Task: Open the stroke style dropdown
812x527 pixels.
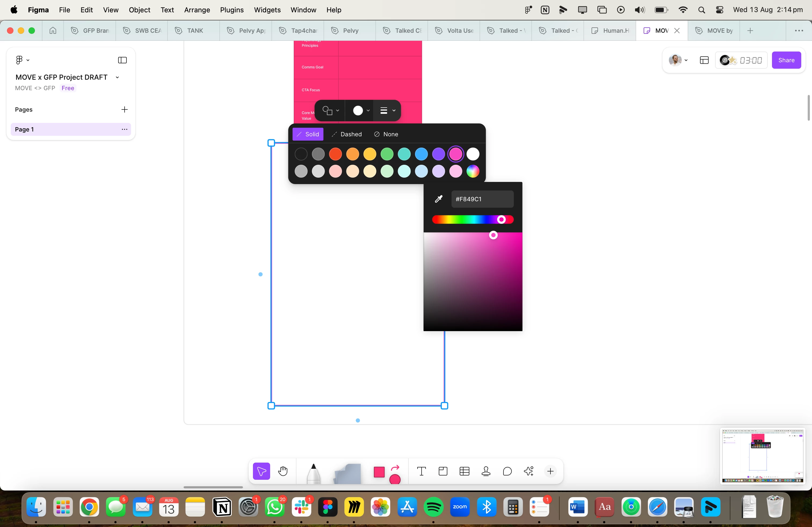Action: point(387,111)
